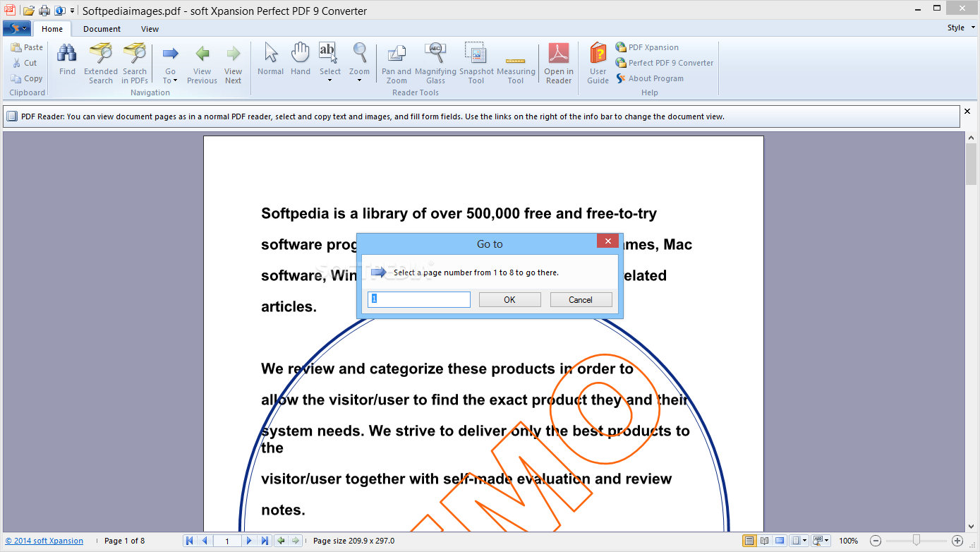Enable two-page book layout view
This screenshot has width=980, height=552.
pos(764,541)
